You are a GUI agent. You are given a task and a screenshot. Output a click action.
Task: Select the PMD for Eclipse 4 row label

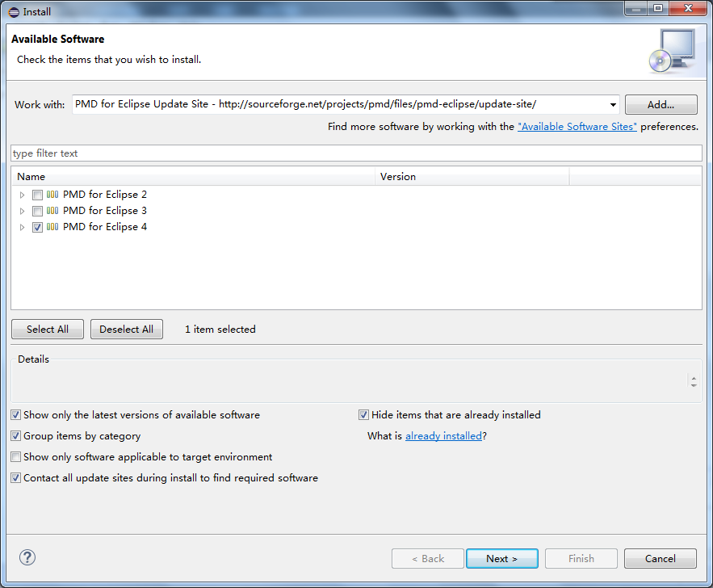pyautogui.click(x=105, y=227)
